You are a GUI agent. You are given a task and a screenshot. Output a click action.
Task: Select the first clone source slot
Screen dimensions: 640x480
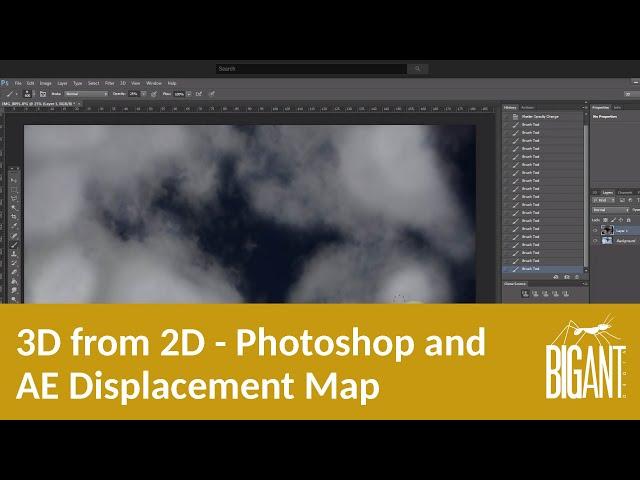point(525,293)
